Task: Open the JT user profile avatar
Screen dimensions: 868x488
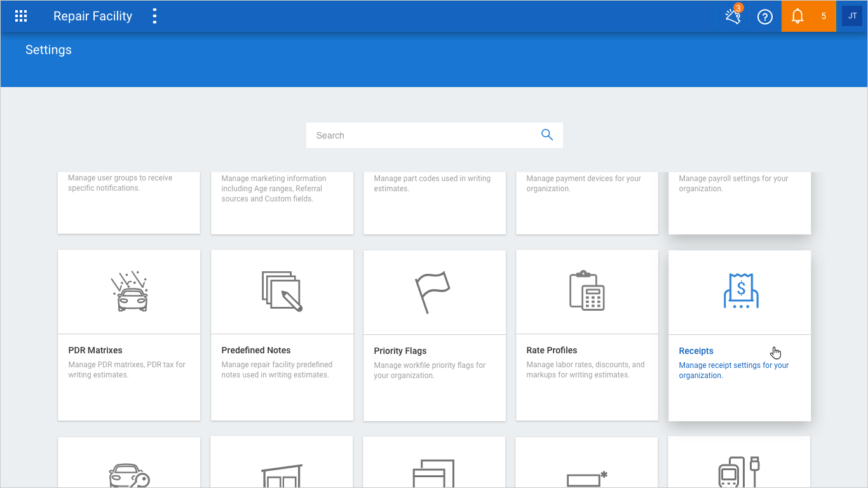Action: tap(852, 17)
